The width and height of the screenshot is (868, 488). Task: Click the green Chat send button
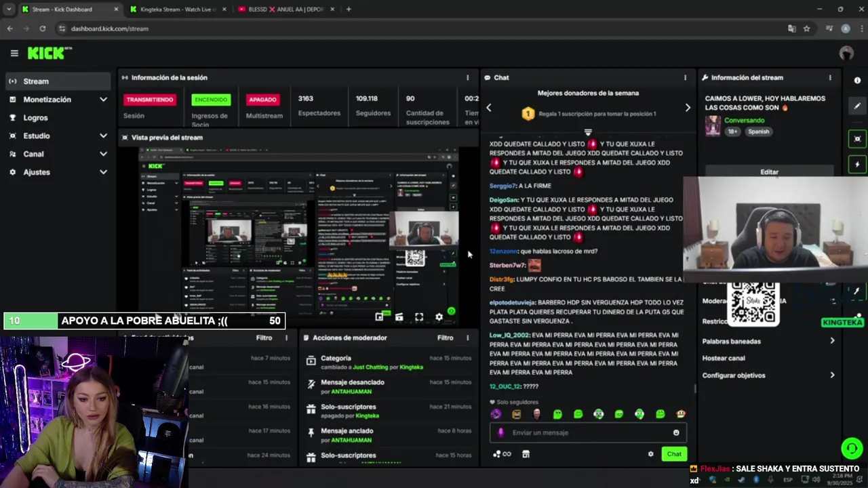click(x=674, y=454)
